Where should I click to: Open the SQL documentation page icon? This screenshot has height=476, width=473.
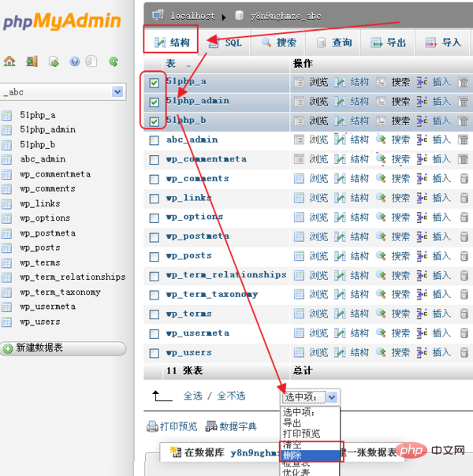(x=91, y=61)
